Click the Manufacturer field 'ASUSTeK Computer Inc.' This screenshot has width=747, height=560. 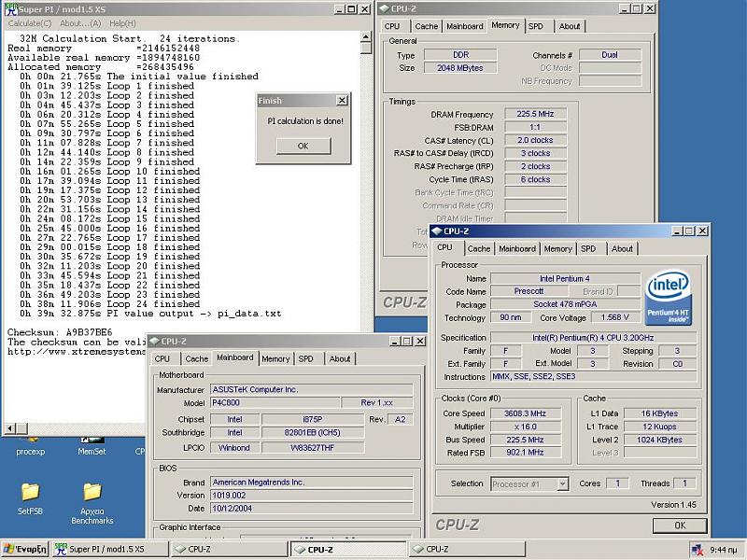312,389
